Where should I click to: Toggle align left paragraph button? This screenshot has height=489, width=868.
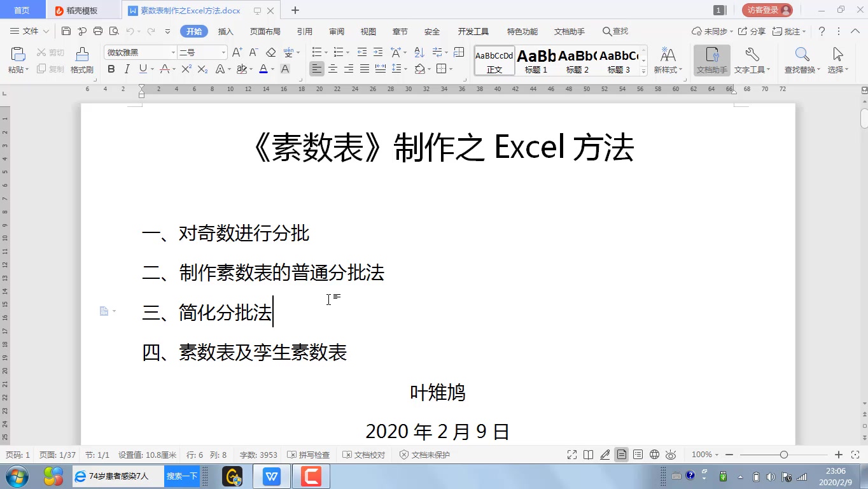[x=316, y=69]
